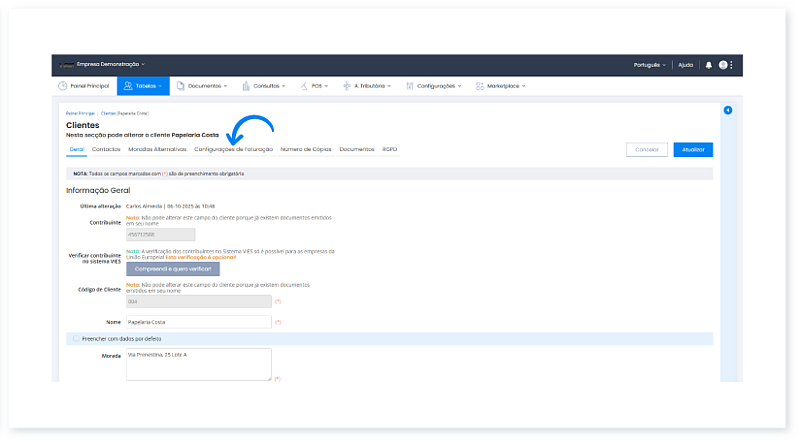The height and width of the screenshot is (442, 800).
Task: Open the Marketplace menu
Action: tap(501, 86)
